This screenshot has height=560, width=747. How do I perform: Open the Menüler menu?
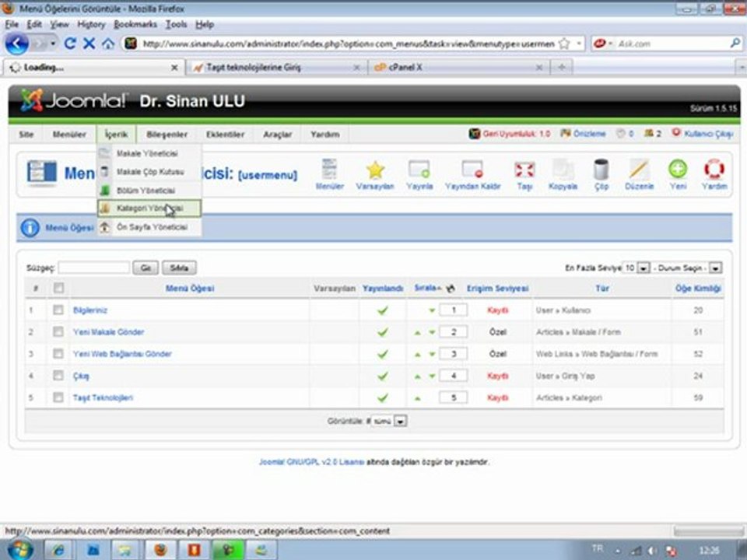[69, 135]
